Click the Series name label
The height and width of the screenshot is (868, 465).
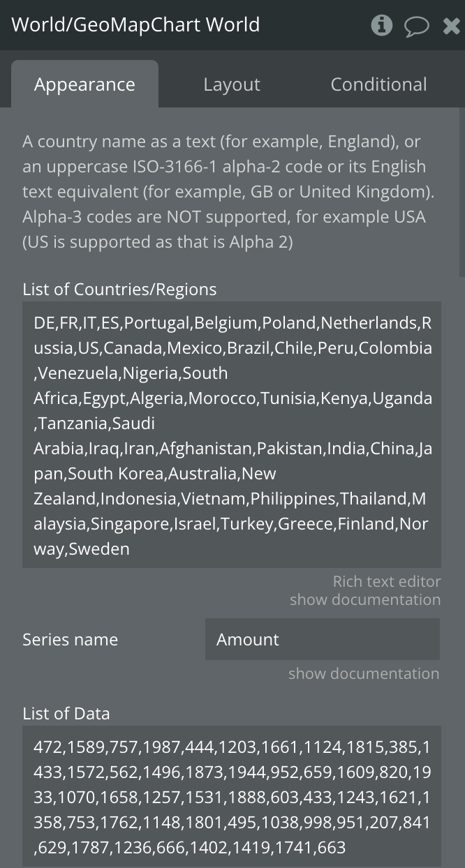coord(70,639)
